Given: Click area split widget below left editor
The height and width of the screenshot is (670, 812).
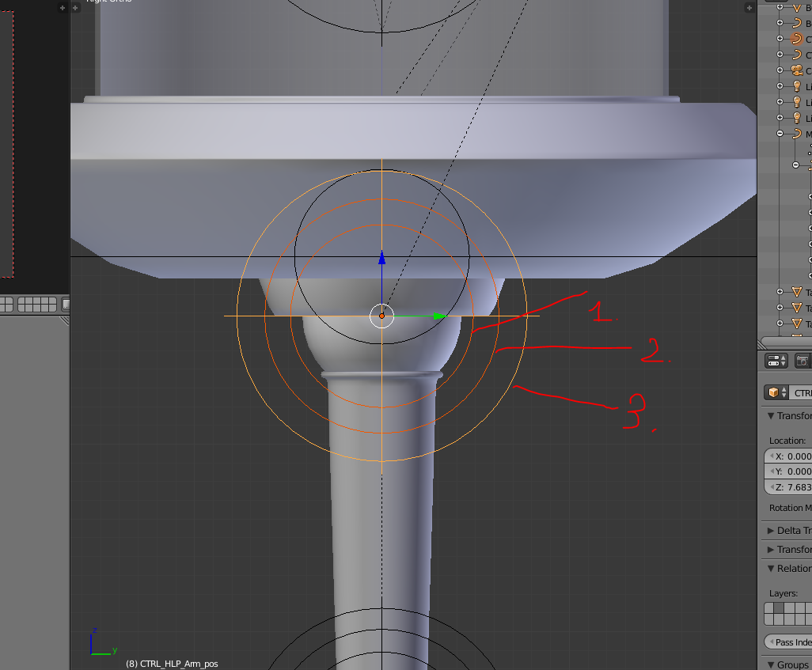Looking at the screenshot, I should [64, 320].
